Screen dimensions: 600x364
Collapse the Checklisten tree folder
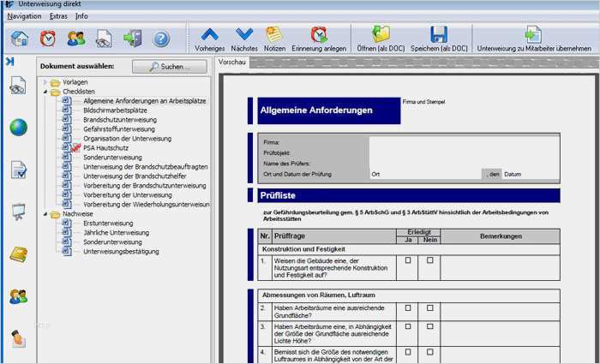pos(45,92)
